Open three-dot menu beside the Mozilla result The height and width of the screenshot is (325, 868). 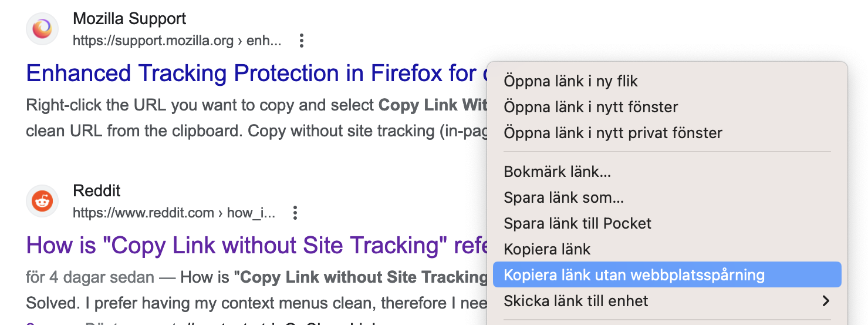coord(301,41)
